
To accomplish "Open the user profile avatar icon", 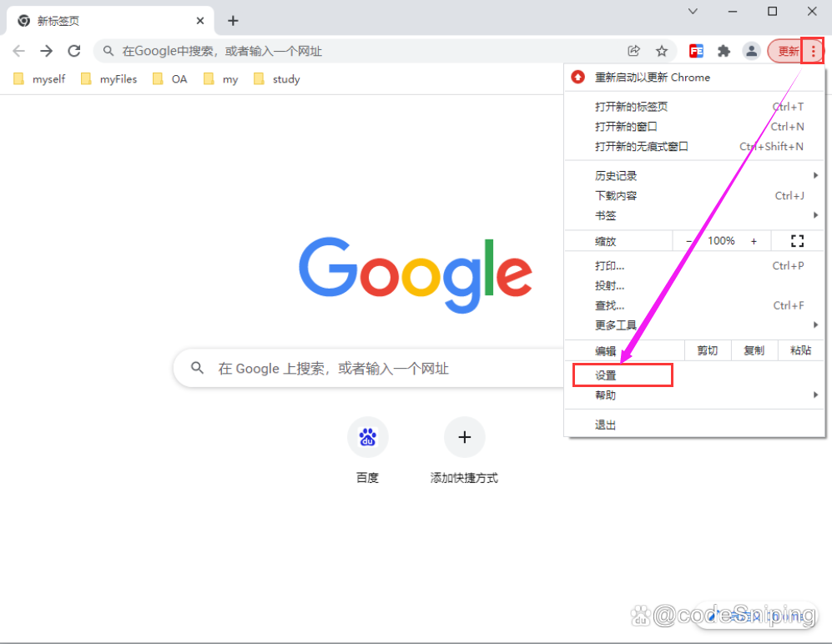I will [x=751, y=51].
